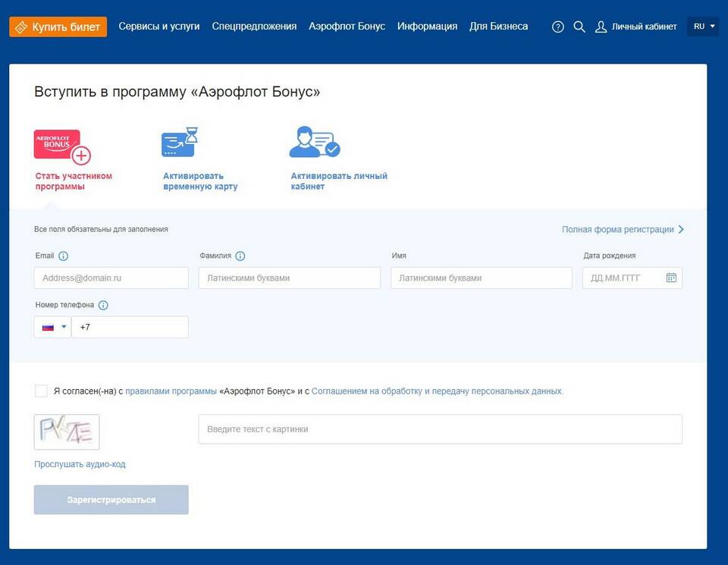The image size is (728, 565).
Task: Focus the Фамилия input field
Action: point(290,278)
